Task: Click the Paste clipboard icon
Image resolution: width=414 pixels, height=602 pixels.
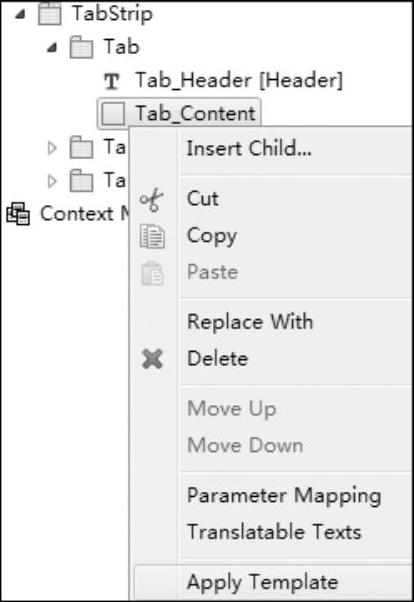Action: click(x=152, y=273)
